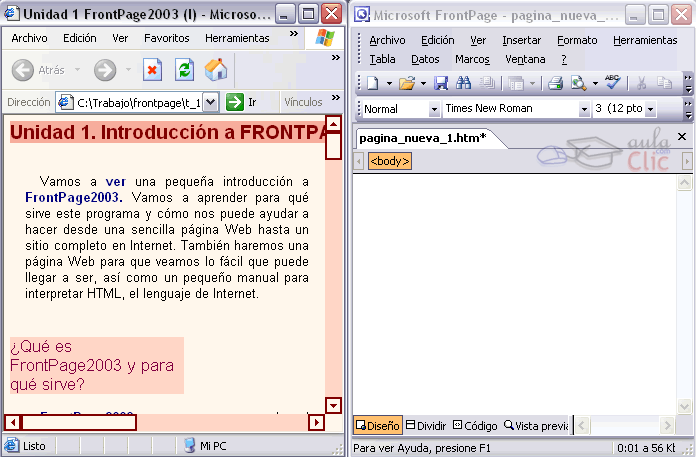Run spelling check ABC icon
This screenshot has width=696, height=457.
coord(613,82)
